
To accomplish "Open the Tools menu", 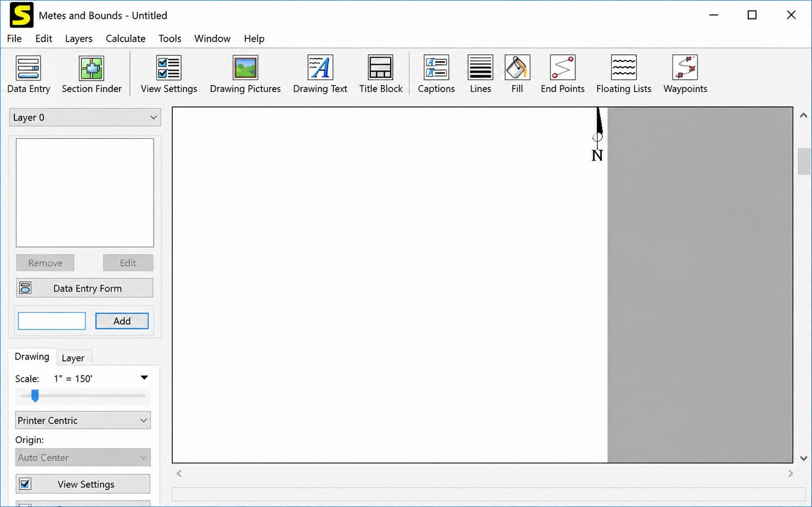I will [x=170, y=38].
